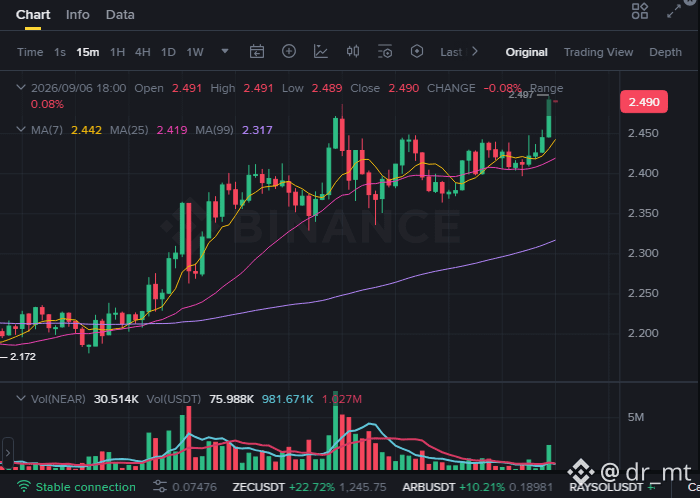Expand chart to fullscreen arrows icon
The height and width of the screenshot is (498, 700).
coord(674,11)
